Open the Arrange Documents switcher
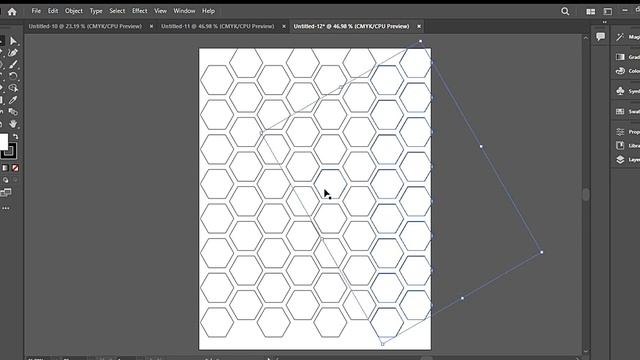This screenshot has width=640, height=360. [x=591, y=11]
